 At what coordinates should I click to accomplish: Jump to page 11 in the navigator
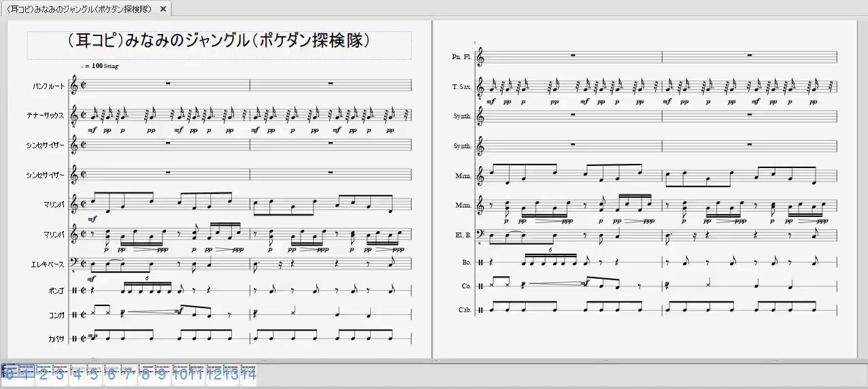(x=197, y=373)
